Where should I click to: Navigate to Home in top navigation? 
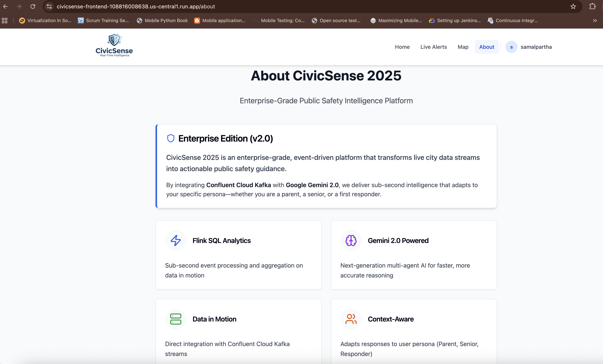[x=402, y=47]
